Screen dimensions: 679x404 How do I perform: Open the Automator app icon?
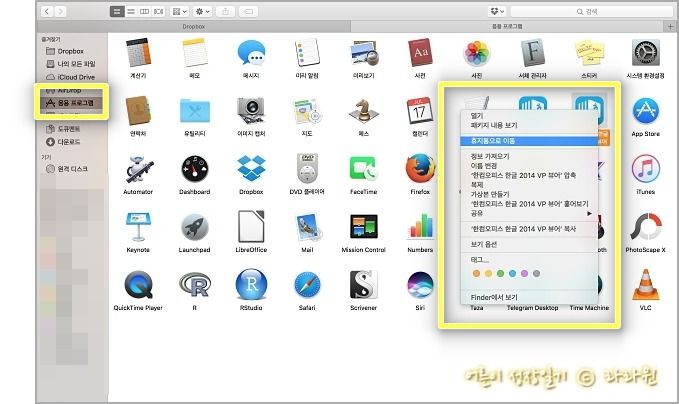[x=138, y=169]
